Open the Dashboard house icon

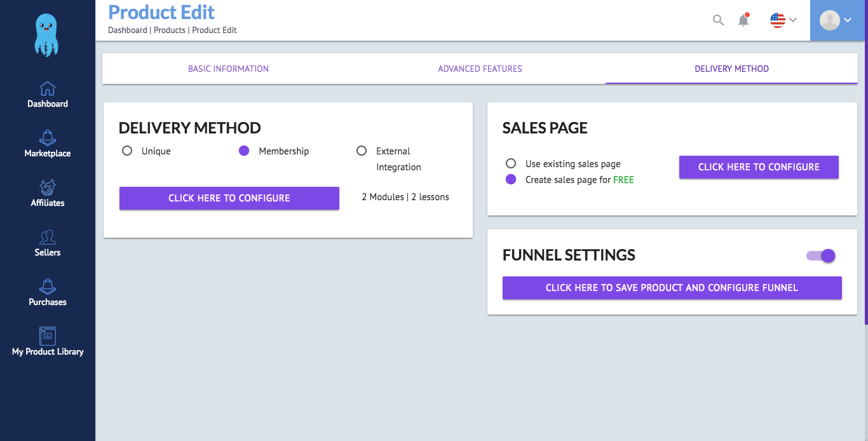[x=48, y=88]
